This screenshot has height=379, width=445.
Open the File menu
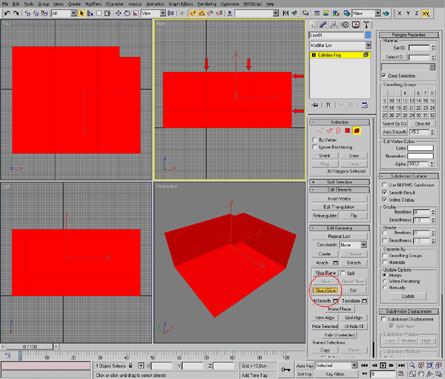[5, 4]
